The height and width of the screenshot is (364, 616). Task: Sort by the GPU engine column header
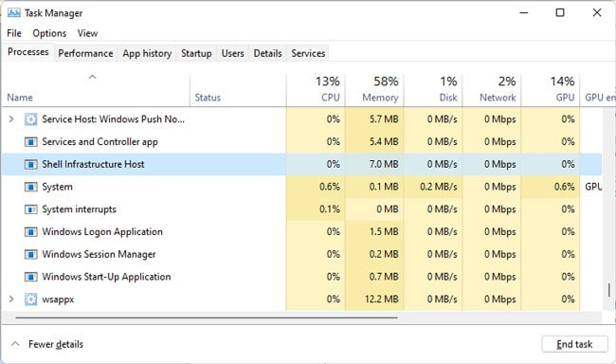pos(598,90)
